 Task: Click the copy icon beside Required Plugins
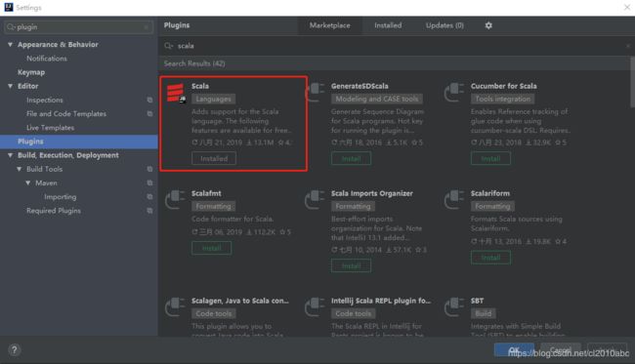pyautogui.click(x=149, y=211)
